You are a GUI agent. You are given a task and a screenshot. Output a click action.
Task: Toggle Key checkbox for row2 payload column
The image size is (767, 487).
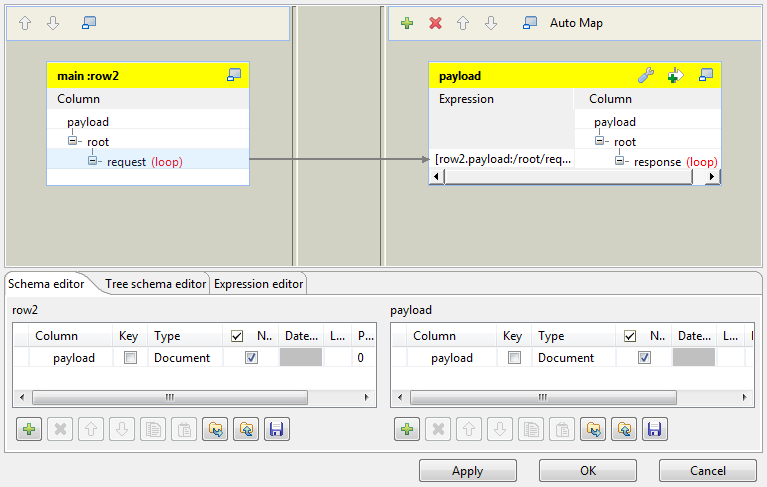pyautogui.click(x=130, y=358)
